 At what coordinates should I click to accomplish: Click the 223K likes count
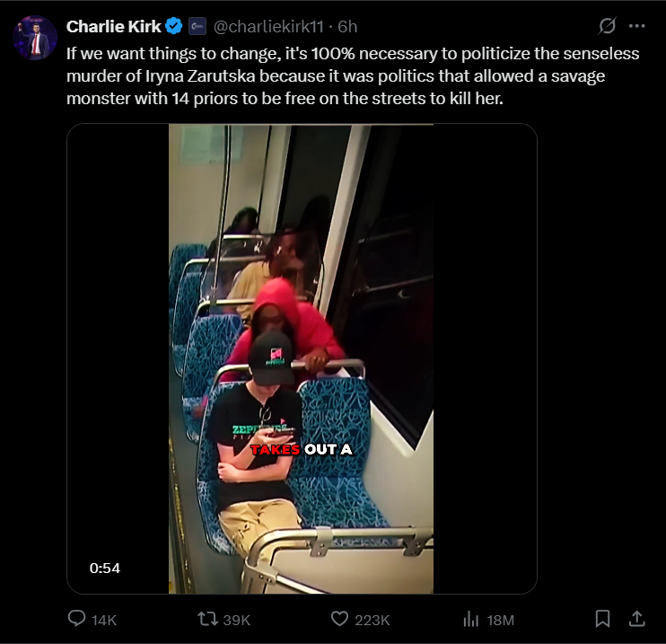[372, 620]
